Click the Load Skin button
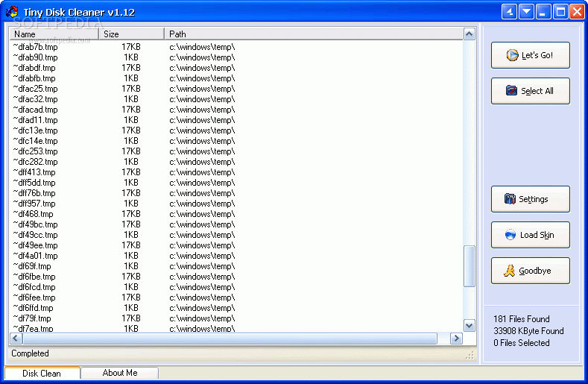Screen dimensions: 588x384 pyautogui.click(x=531, y=235)
